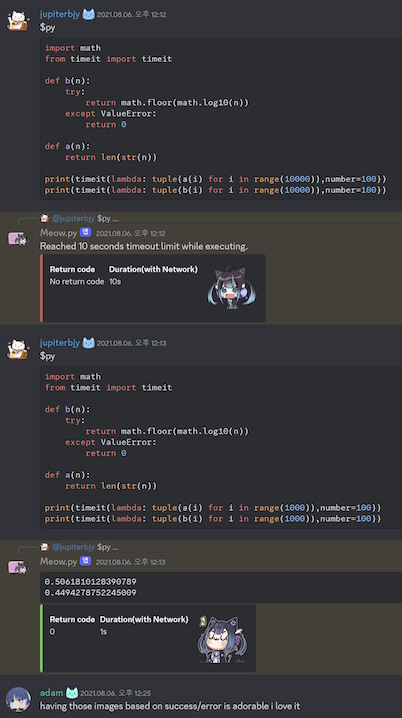The image size is (402, 718).
Task: Click the first jupiterbjy username
Action: tap(60, 14)
